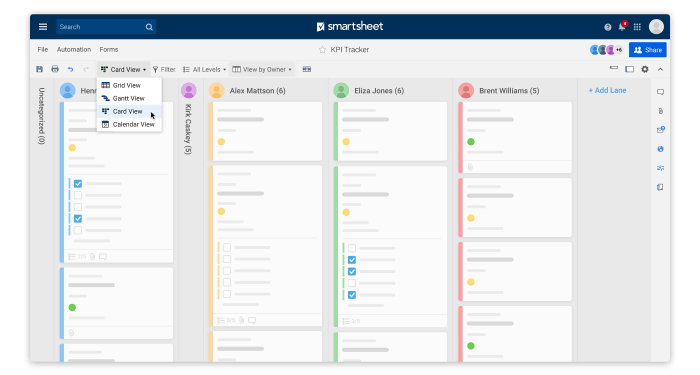Image resolution: width=700 pixels, height=375 pixels.
Task: Click the Alex Mattson (6) lane header
Action: tap(257, 91)
